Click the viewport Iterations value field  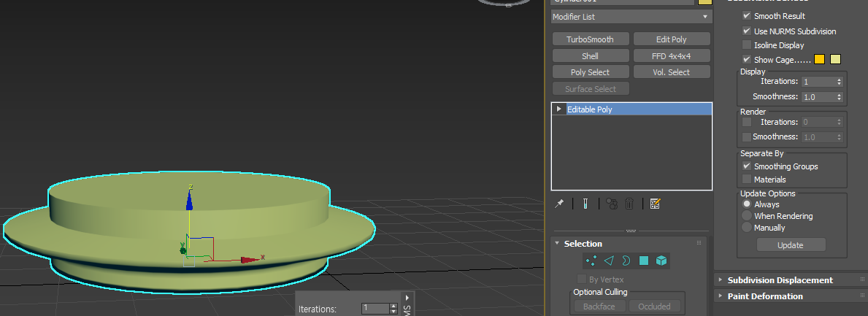376,309
